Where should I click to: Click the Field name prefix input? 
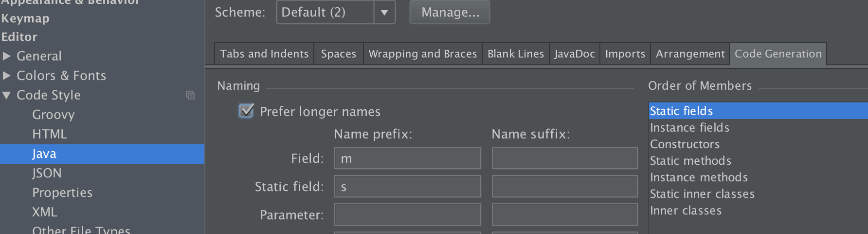(407, 158)
